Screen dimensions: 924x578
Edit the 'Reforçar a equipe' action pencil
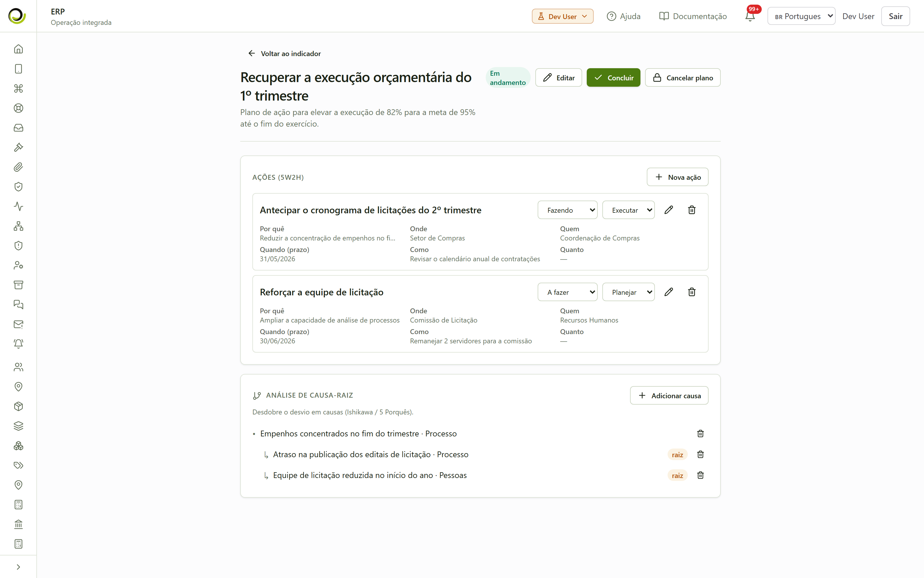coord(668,292)
